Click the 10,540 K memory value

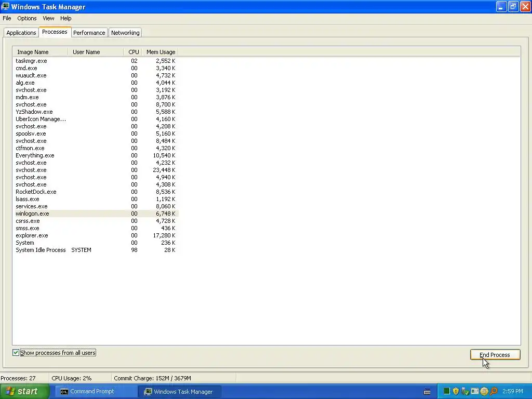164,155
